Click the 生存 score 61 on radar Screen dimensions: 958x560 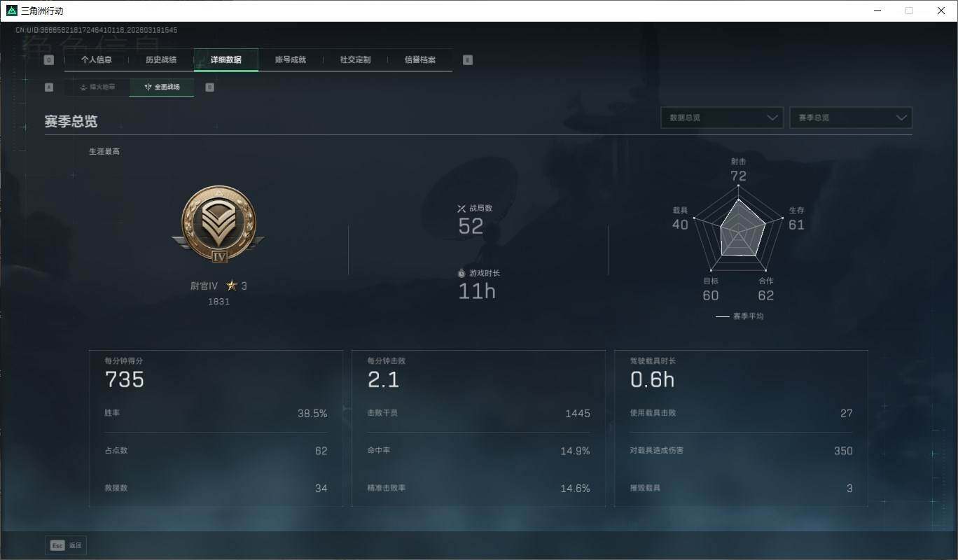(x=797, y=225)
